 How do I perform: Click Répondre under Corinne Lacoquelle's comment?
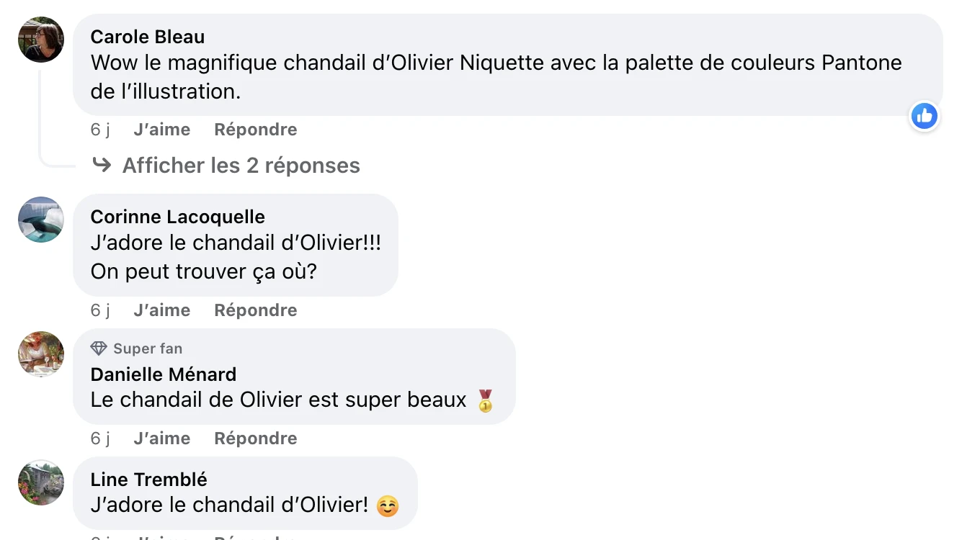tap(256, 310)
